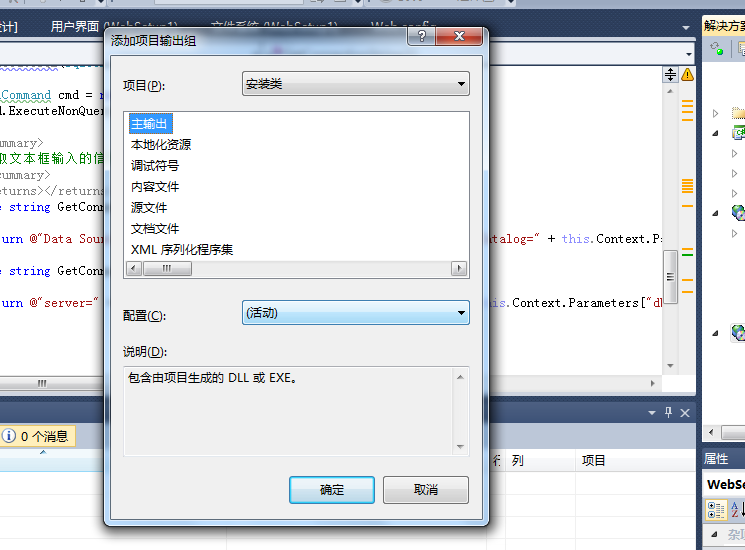Select 内容文件 in the output group list
Image resolution: width=745 pixels, height=550 pixels.
pyautogui.click(x=155, y=187)
